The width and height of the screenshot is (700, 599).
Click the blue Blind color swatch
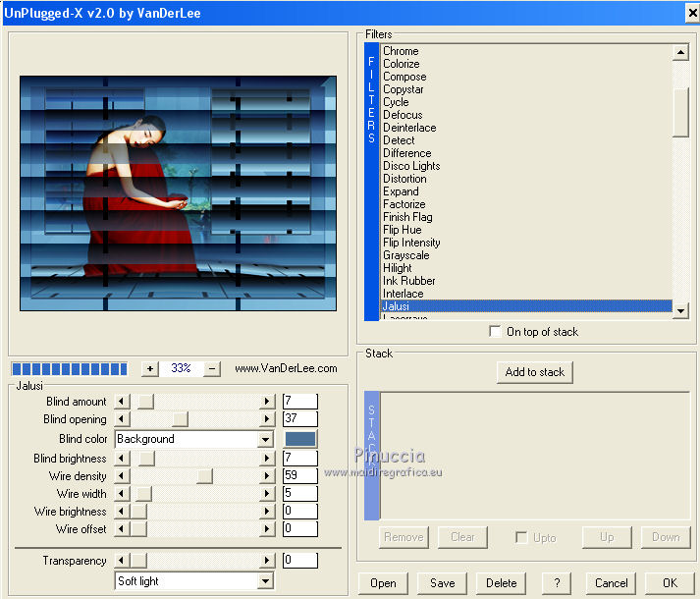point(300,439)
